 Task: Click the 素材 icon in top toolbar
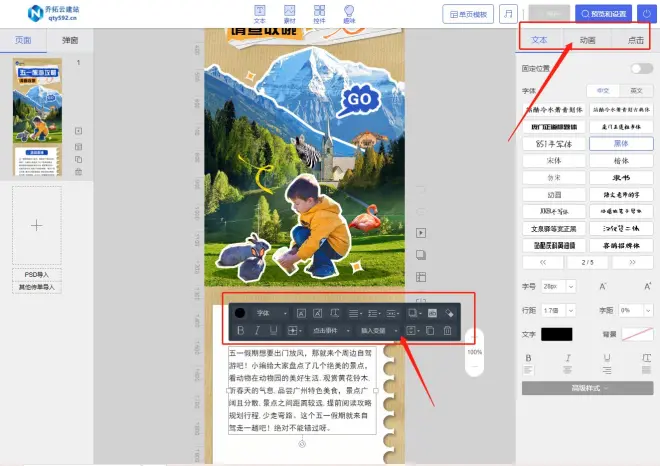(289, 13)
